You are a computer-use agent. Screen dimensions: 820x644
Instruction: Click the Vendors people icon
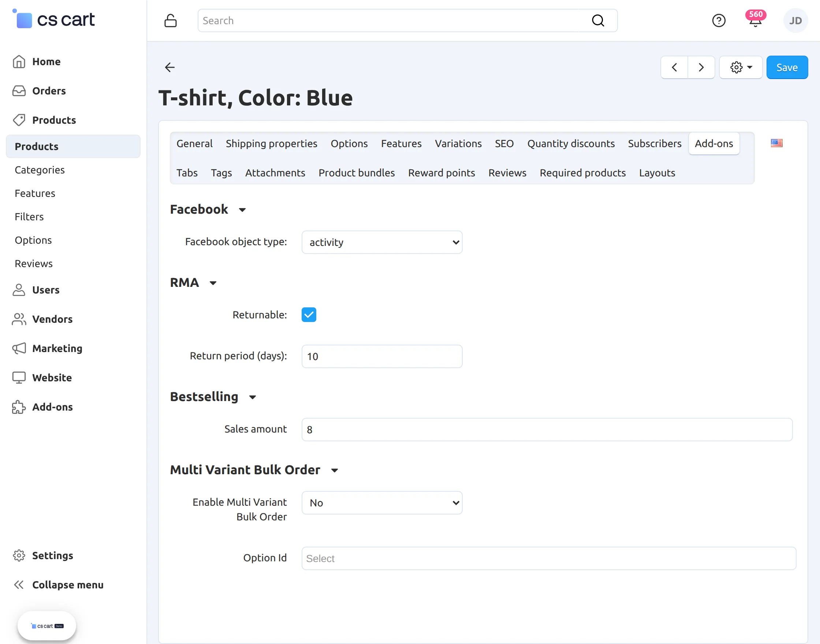19,319
